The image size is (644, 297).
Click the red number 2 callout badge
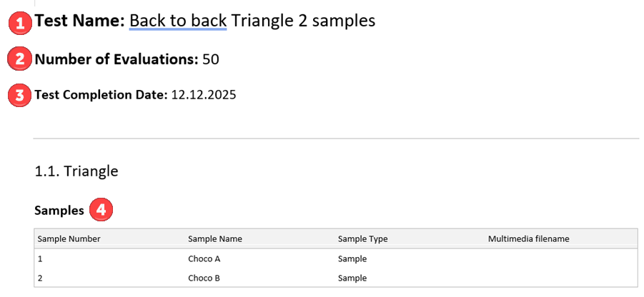coord(19,59)
